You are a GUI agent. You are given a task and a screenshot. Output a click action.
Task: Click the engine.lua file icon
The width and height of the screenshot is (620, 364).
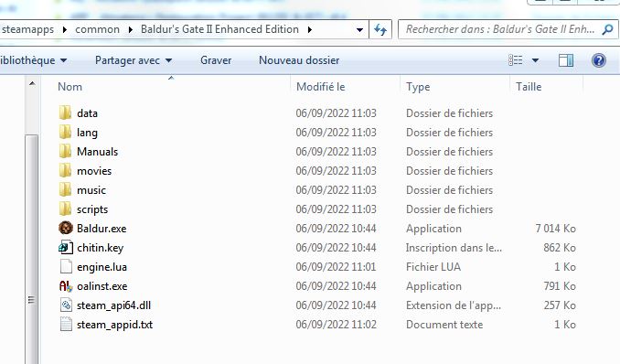[66, 267]
